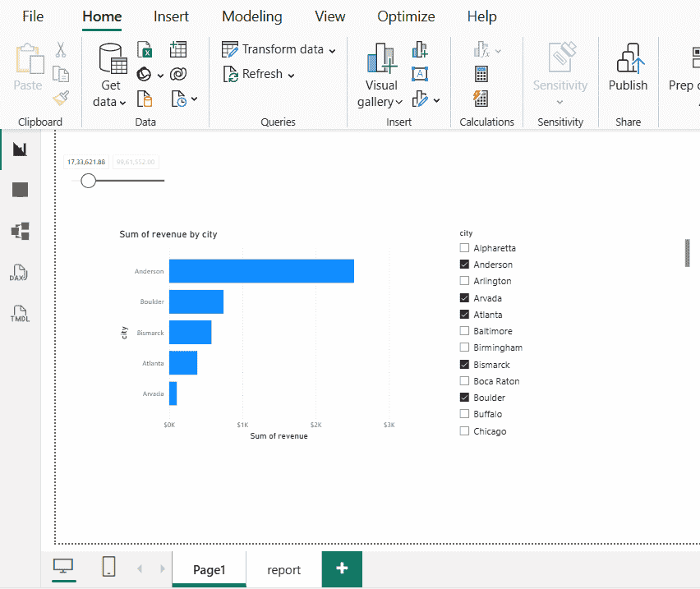Switch to the View ribbon tab
The width and height of the screenshot is (700, 589).
[330, 16]
